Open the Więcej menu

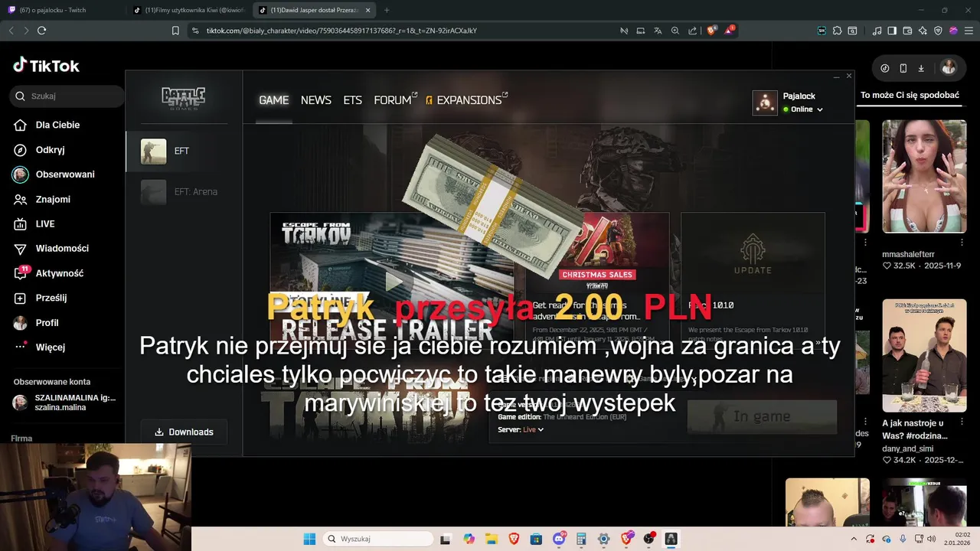pyautogui.click(x=51, y=347)
